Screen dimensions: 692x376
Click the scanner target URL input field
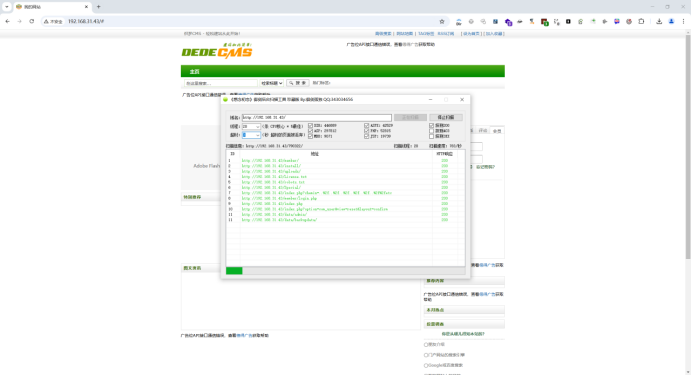click(x=316, y=117)
